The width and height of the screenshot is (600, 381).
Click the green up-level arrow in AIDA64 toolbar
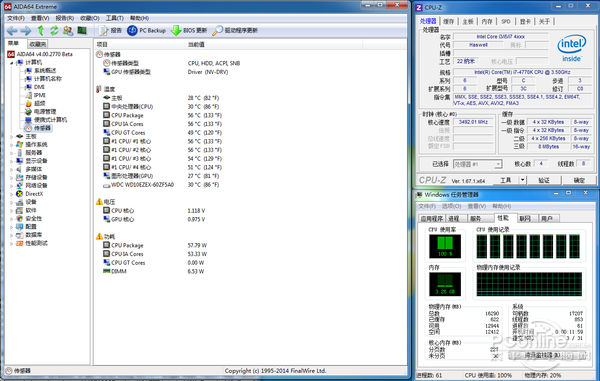(41, 30)
